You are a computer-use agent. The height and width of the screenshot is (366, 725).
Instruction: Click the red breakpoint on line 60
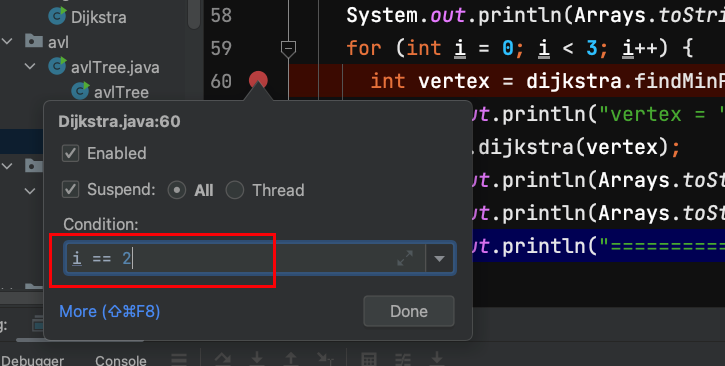point(258,80)
